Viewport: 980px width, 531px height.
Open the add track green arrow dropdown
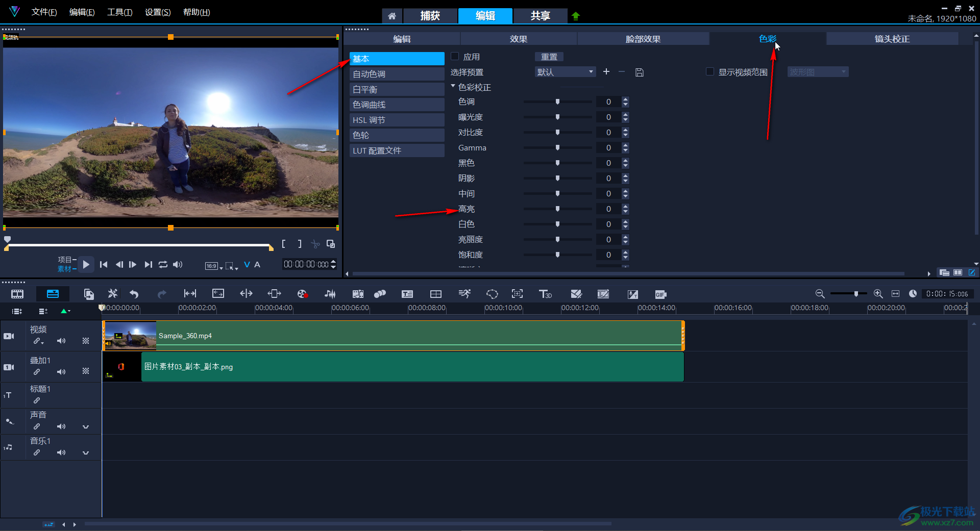point(66,311)
